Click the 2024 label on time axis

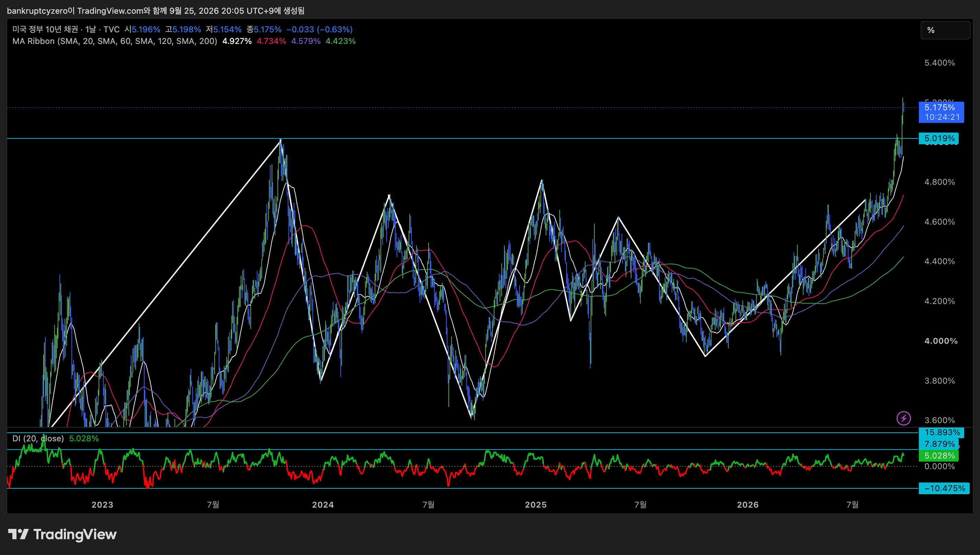pyautogui.click(x=323, y=505)
